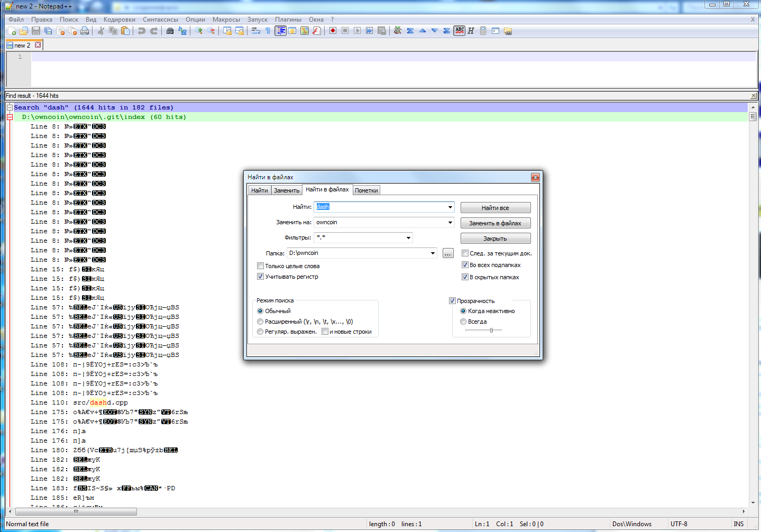Open Find with the binoculars icon
Image resolution: width=761 pixels, height=532 pixels.
coord(170,31)
